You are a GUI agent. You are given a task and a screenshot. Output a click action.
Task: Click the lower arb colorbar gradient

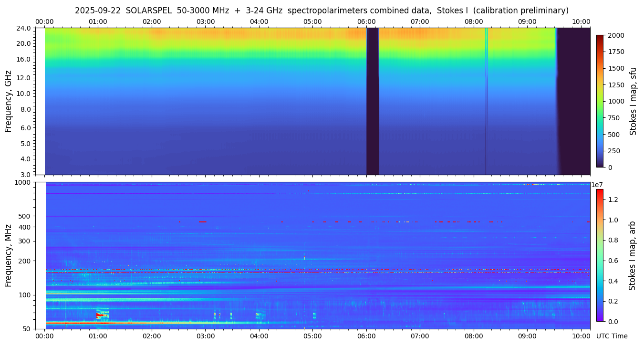pos(600,255)
